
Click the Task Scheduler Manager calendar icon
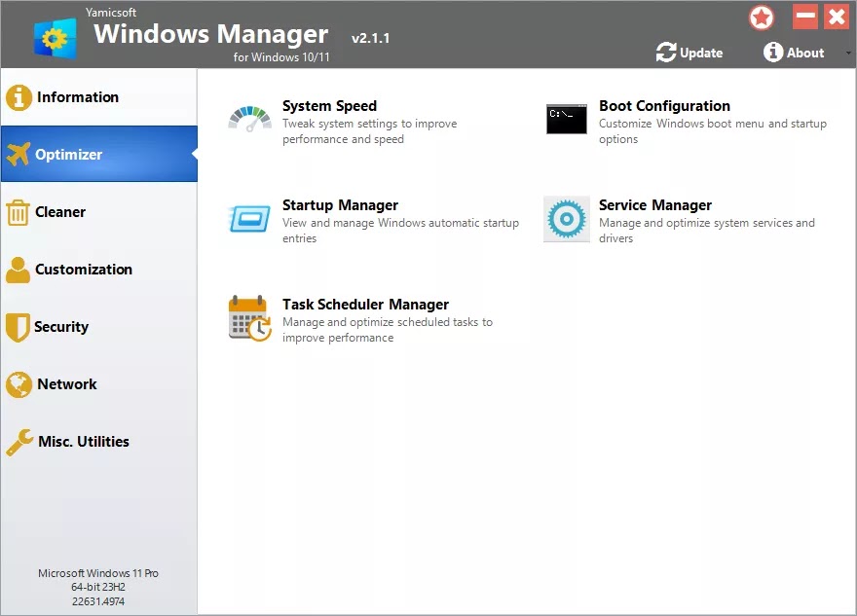pyautogui.click(x=248, y=317)
